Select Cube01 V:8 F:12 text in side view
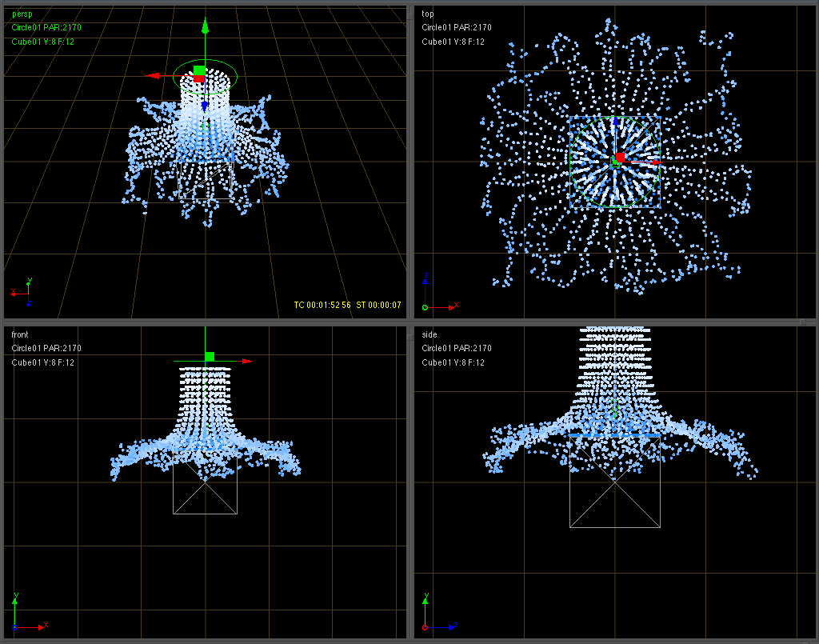 click(453, 362)
